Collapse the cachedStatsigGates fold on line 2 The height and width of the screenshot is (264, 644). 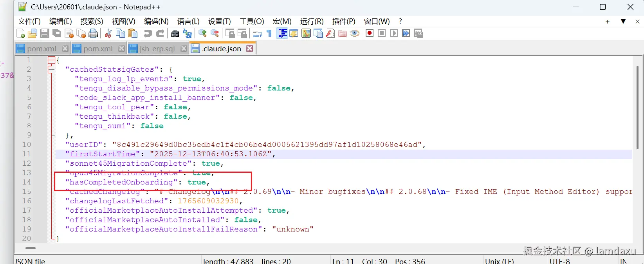(51, 69)
